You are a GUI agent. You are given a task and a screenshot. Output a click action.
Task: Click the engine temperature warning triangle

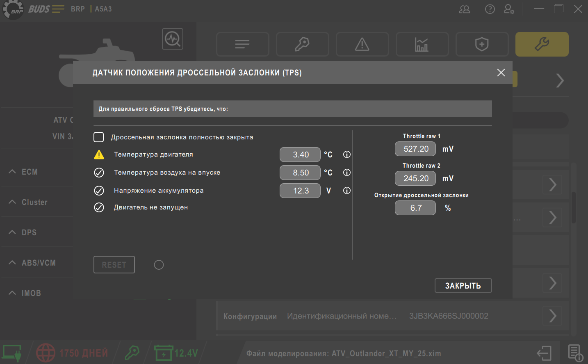(99, 155)
